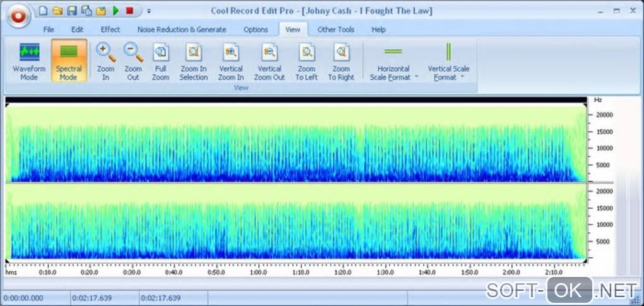Viewport: 644px width, 306px height.
Task: Click the 20000 Hz label on top channel scale
Action: 604,115
